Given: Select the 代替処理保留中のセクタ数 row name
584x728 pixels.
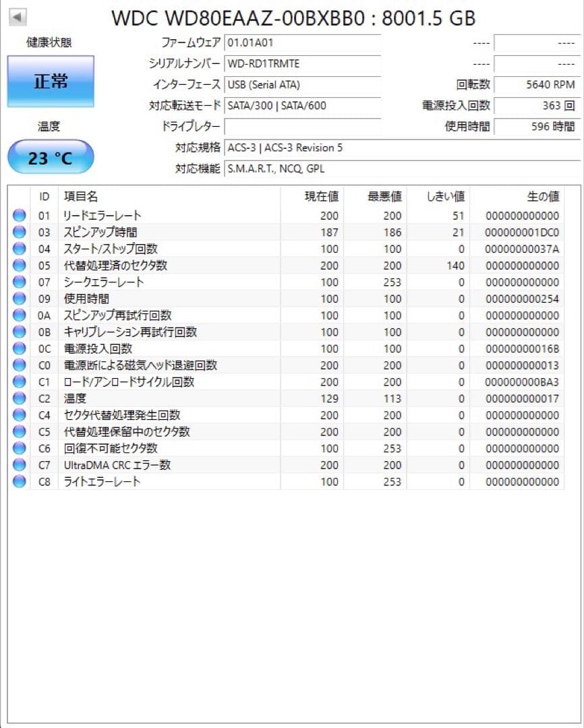Looking at the screenshot, I should (x=127, y=432).
